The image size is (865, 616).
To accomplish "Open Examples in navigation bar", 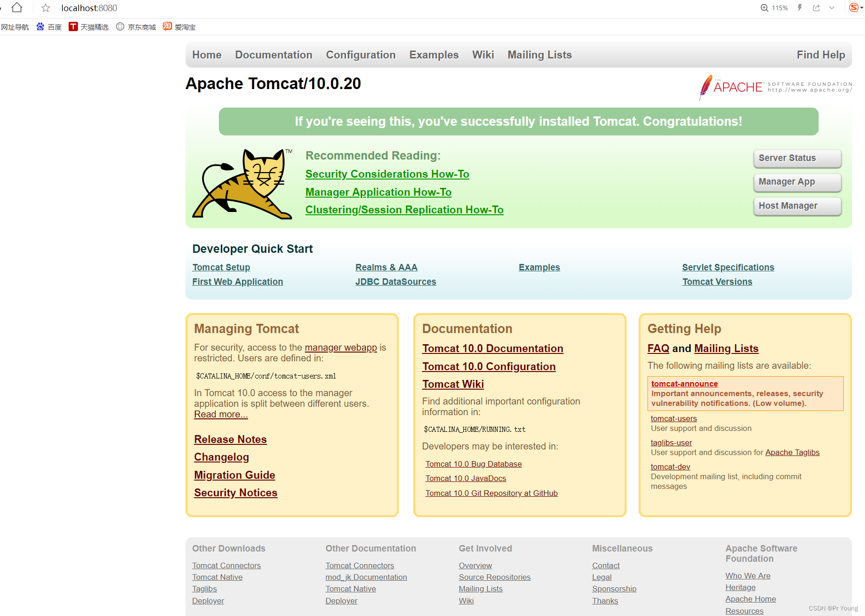I will (434, 55).
